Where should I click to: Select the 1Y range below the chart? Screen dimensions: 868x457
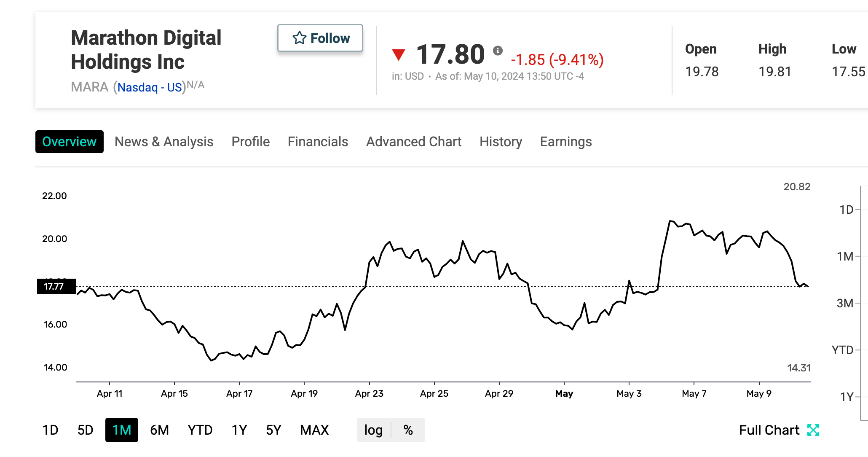pos(239,430)
